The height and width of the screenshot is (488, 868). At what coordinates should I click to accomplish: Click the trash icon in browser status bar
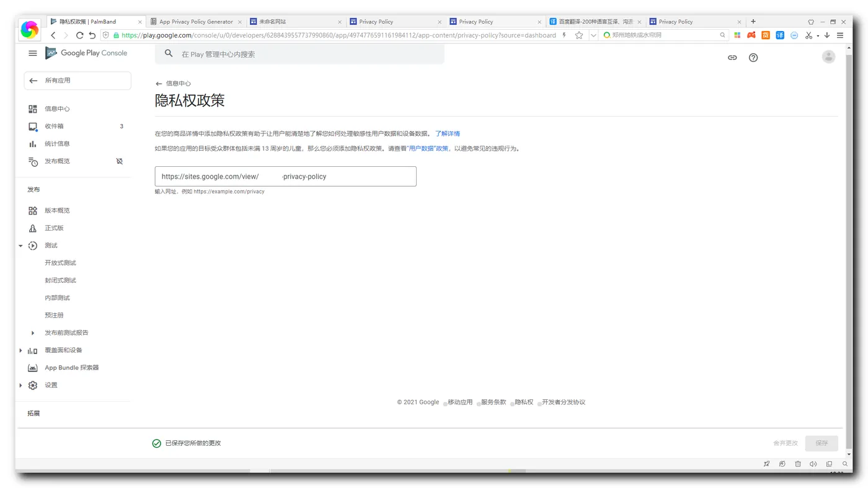point(798,464)
